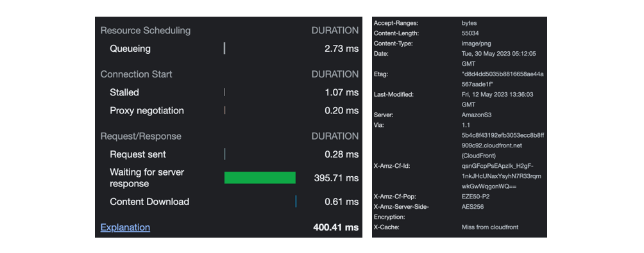The image size is (644, 253).
Task: Click the Server AmazonS3 value
Action: pos(477,115)
